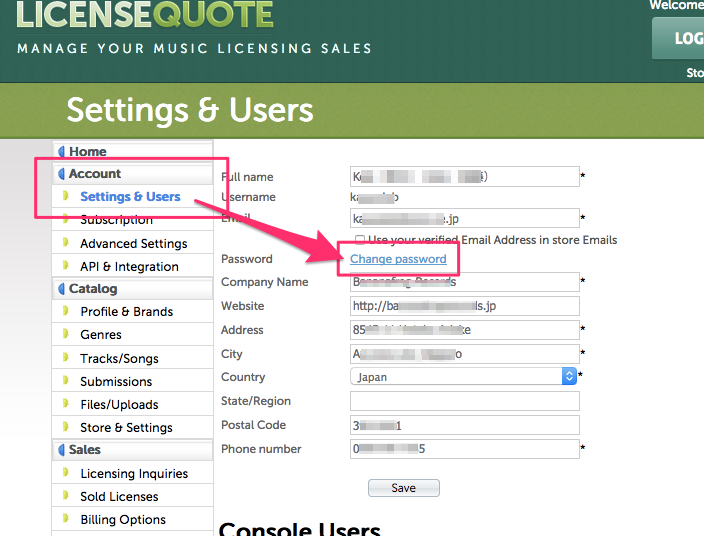Viewport: 704px width, 536px height.
Task: Click yellow bullet next to Sold Licenses
Action: click(67, 497)
